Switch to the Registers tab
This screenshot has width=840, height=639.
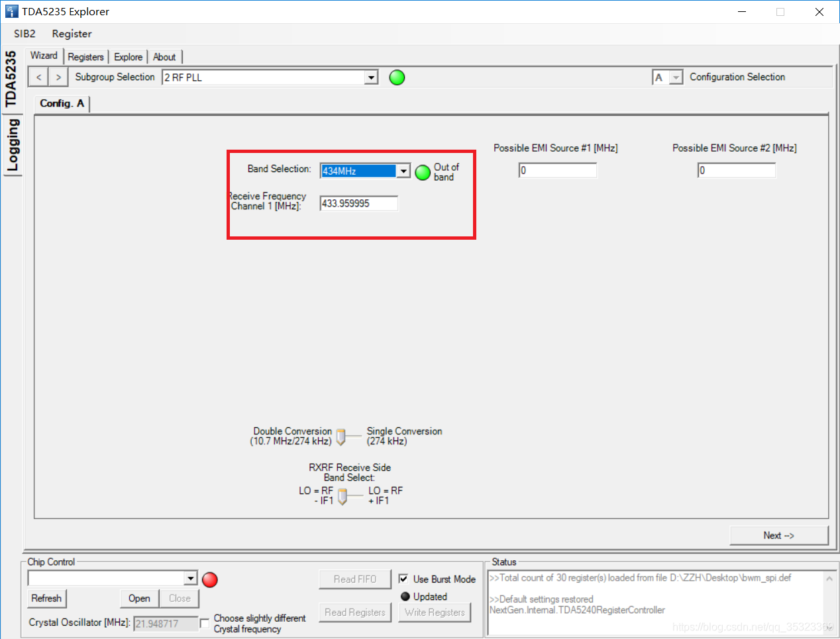[x=85, y=57]
